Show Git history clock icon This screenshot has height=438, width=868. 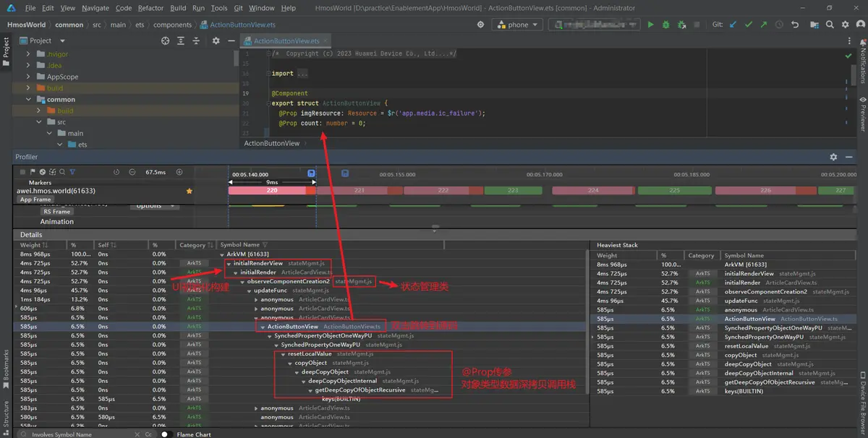(x=779, y=25)
